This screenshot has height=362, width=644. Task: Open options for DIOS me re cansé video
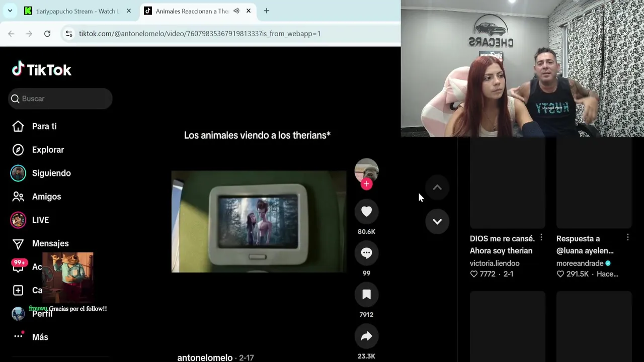(541, 237)
